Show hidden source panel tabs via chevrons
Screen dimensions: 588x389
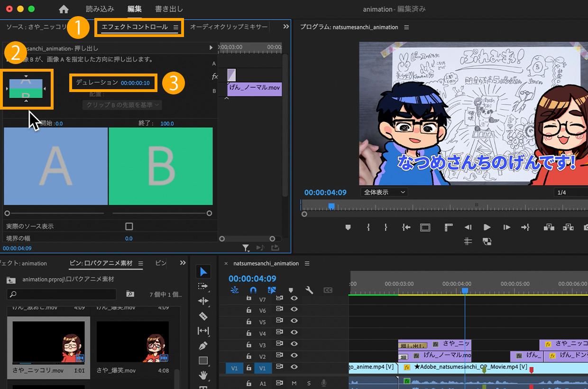point(286,27)
